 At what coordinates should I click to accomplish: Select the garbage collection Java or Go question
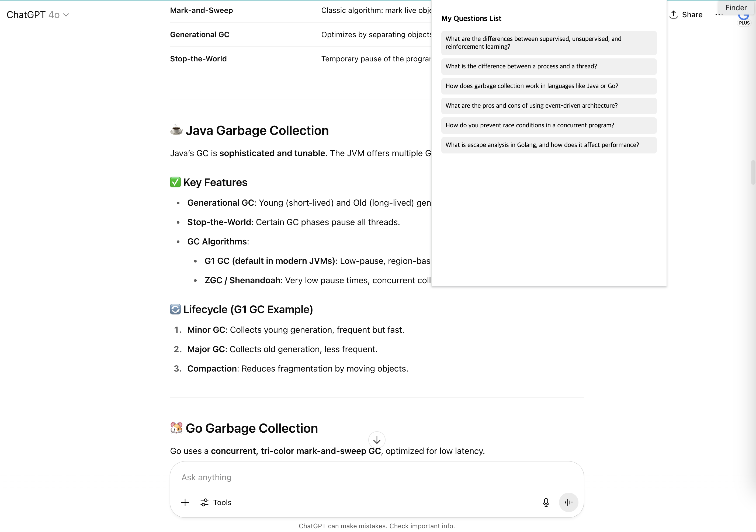[x=549, y=86]
